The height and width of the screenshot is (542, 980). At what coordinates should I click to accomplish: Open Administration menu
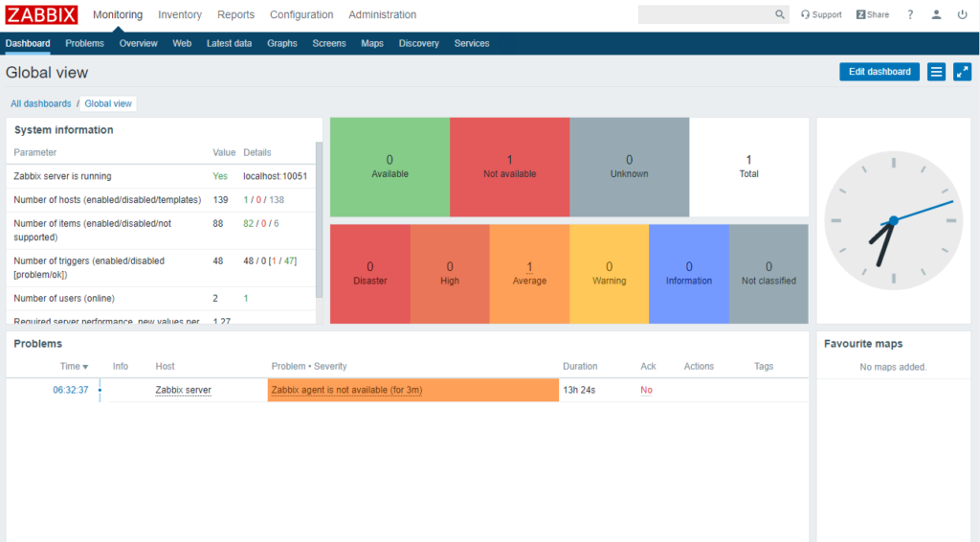point(383,14)
